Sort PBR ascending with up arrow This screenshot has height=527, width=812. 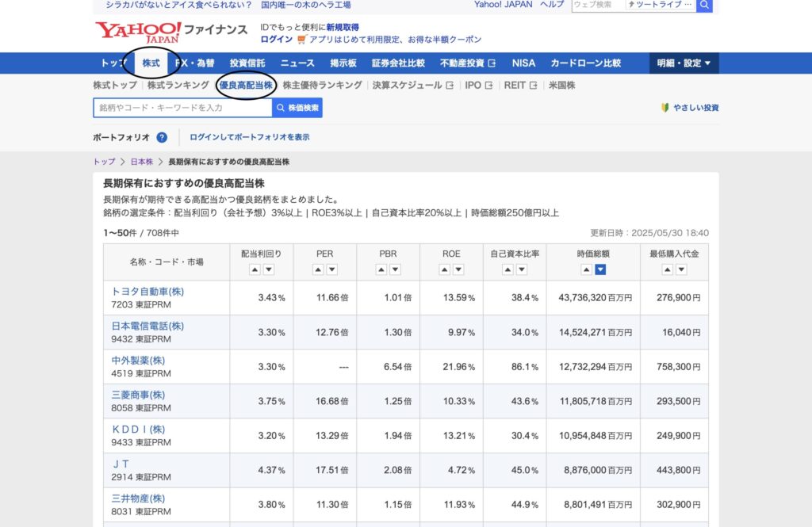(381, 269)
